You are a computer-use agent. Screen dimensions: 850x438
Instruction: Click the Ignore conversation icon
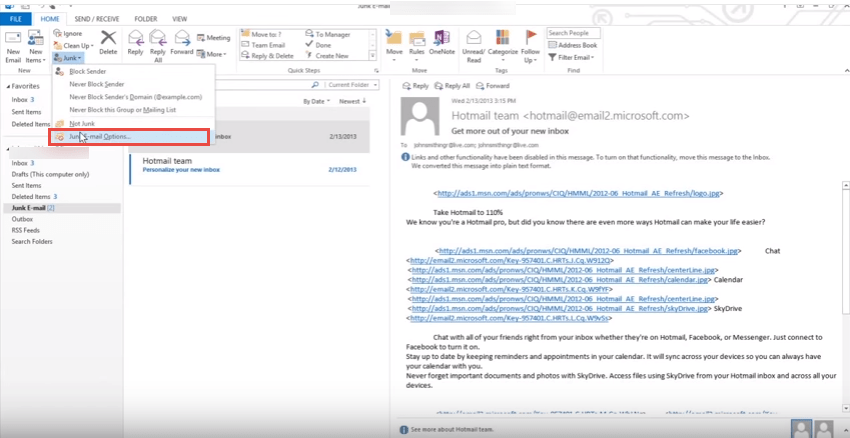click(68, 34)
